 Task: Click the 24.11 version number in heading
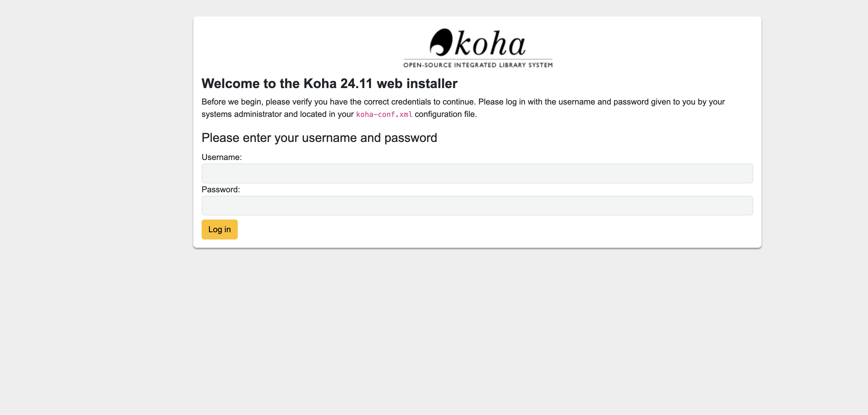coord(356,84)
